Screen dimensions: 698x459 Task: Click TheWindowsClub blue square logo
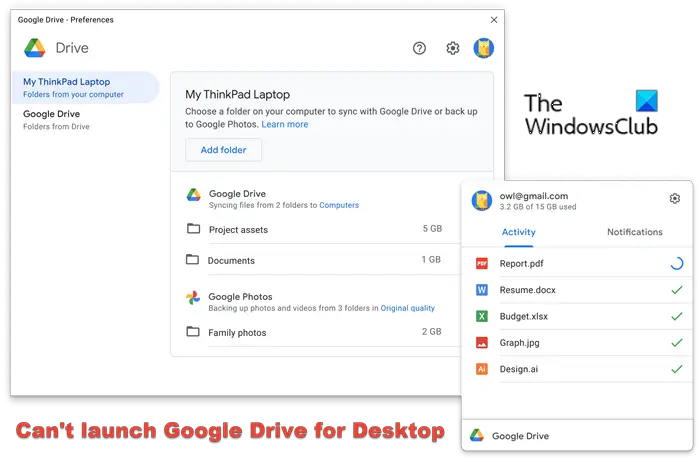coord(646,101)
